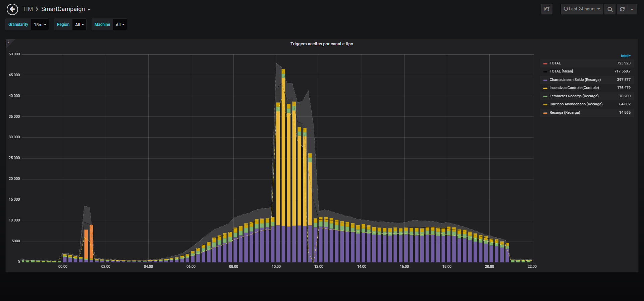Change the Carrinho Abandonado swatch color
The height and width of the screenshot is (301, 644).
tap(545, 104)
